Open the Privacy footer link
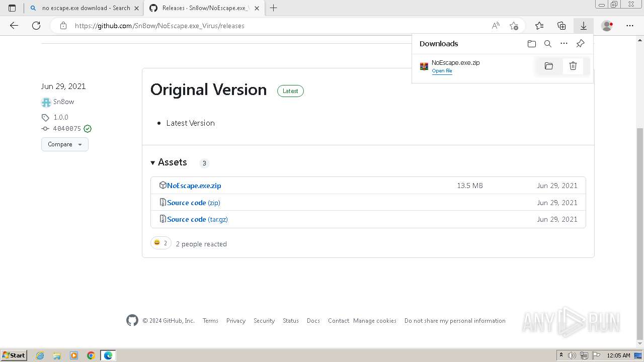The height and width of the screenshot is (362, 644). (236, 321)
